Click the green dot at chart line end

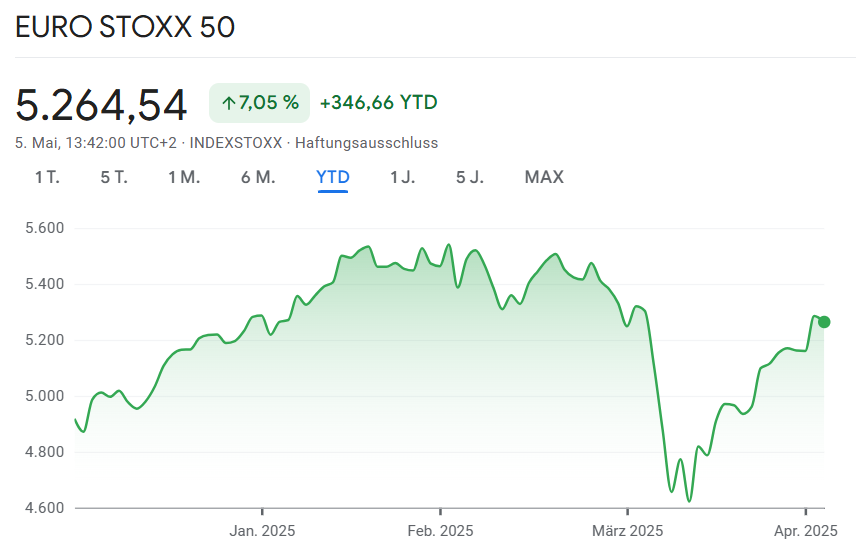pyautogui.click(x=824, y=322)
